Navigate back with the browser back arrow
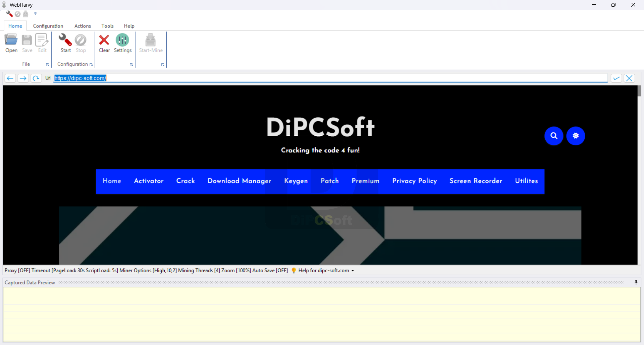Viewport: 644px width, 345px height. point(10,78)
